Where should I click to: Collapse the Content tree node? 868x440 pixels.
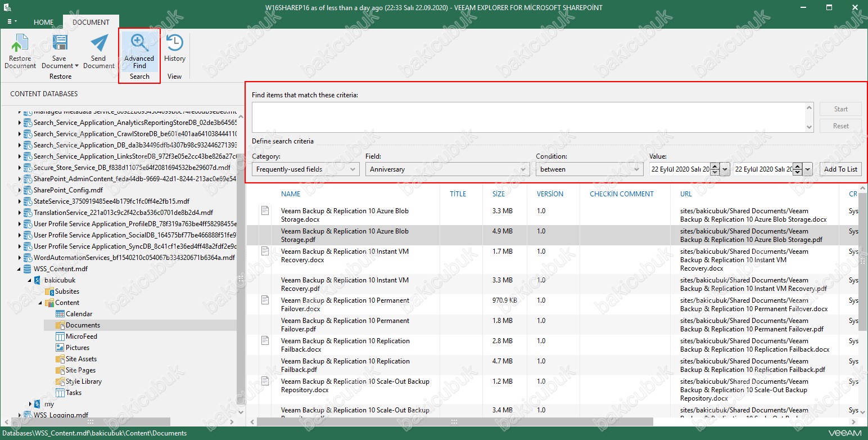tap(41, 303)
